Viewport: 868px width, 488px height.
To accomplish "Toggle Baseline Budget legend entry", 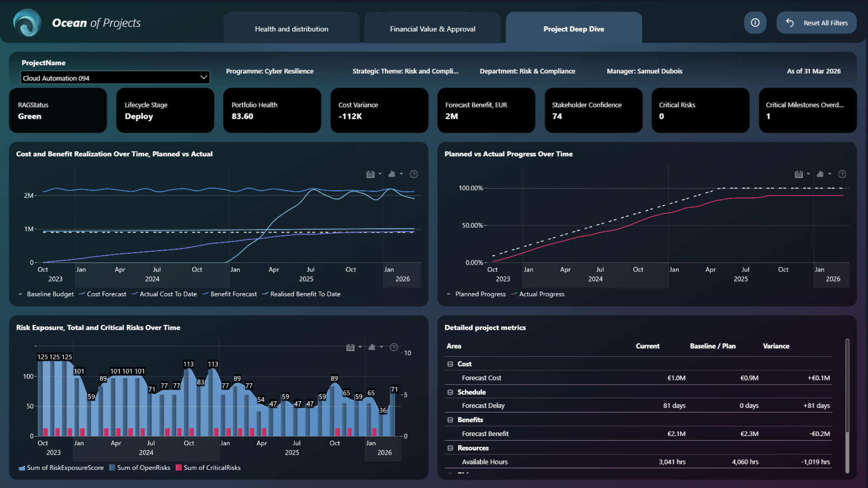I will tap(46, 294).
